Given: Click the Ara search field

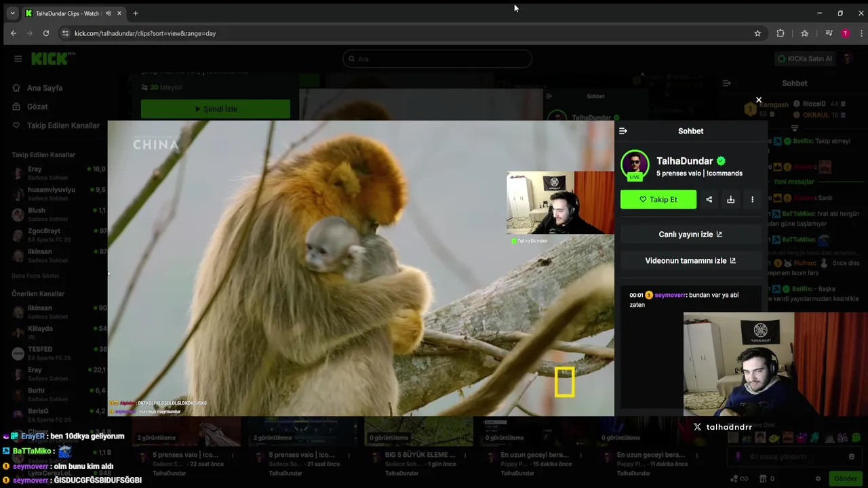Looking at the screenshot, I should (x=437, y=59).
